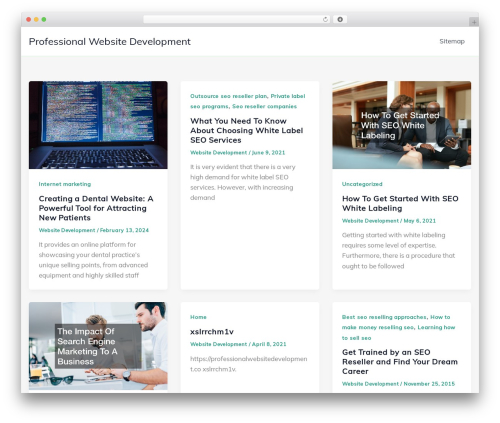
Task: Select the Best seo reselling approaches tag
Action: point(384,317)
